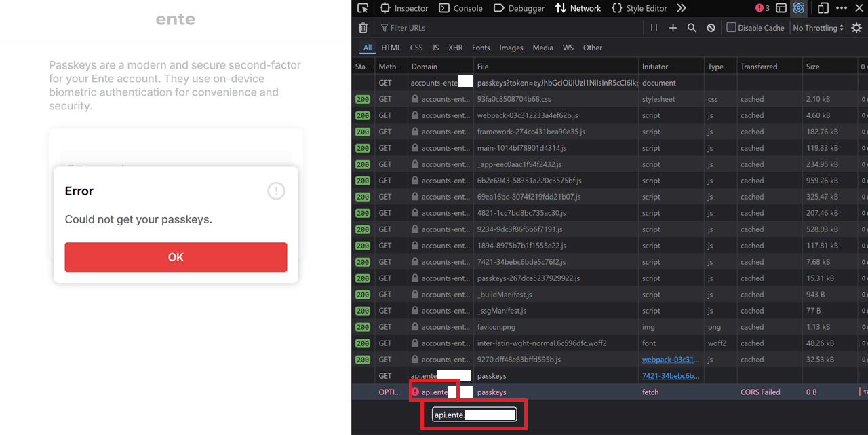Click the 7421-34bebc6b initiator link
The width and height of the screenshot is (868, 435).
[x=670, y=376]
